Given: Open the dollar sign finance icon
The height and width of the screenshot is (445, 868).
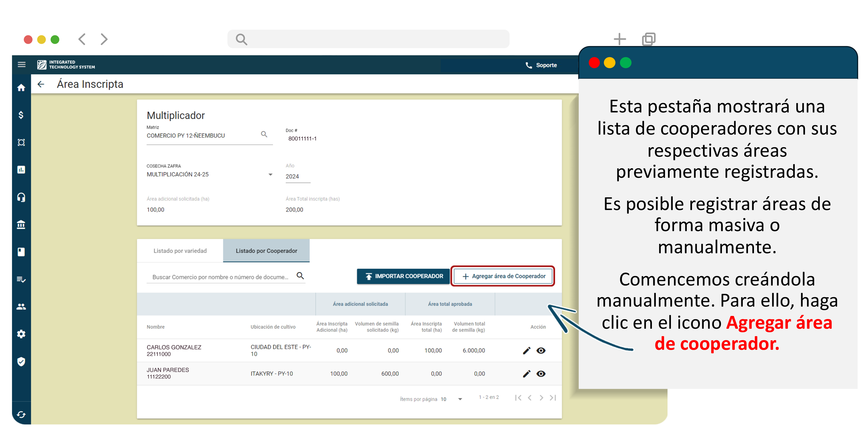Looking at the screenshot, I should click(x=21, y=115).
